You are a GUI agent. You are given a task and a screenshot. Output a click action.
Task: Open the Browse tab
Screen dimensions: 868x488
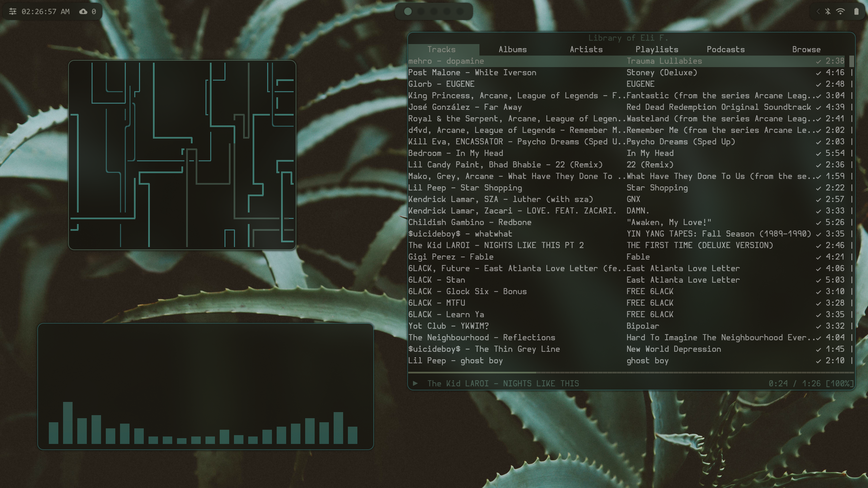click(x=806, y=49)
